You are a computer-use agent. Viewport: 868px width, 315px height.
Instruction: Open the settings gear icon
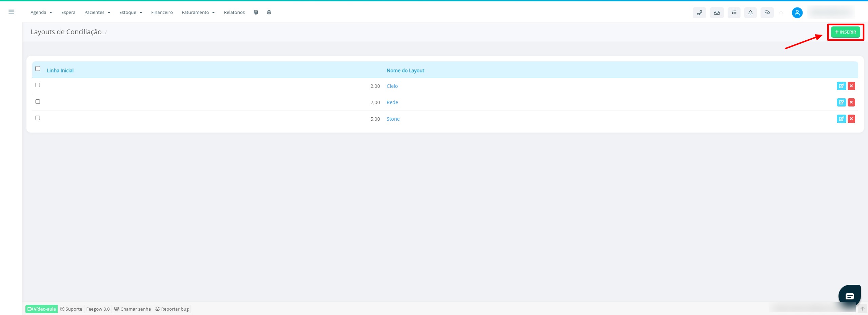[x=269, y=13]
